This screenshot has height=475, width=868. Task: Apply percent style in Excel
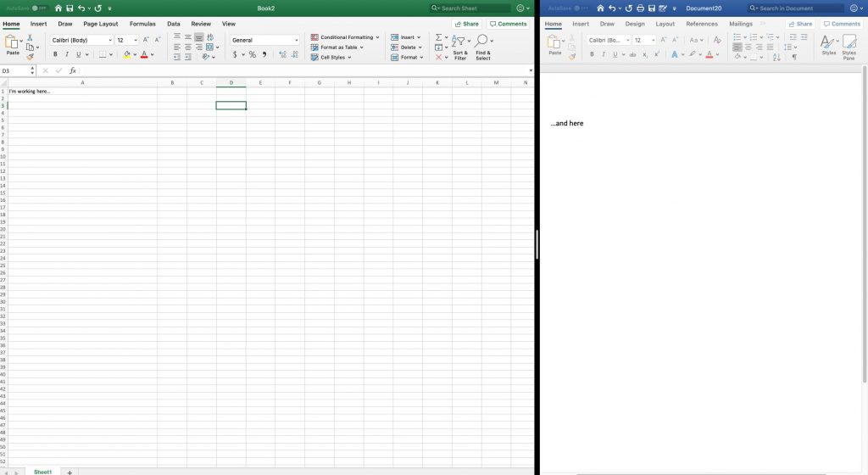pos(253,54)
